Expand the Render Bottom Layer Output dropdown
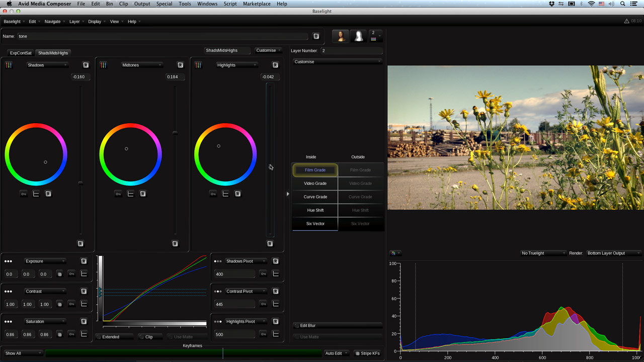The width and height of the screenshot is (644, 362). pos(613,253)
